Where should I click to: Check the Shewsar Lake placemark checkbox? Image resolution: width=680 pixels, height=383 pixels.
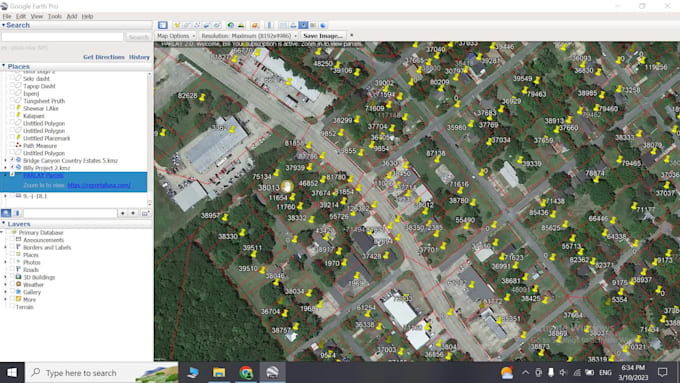12,108
